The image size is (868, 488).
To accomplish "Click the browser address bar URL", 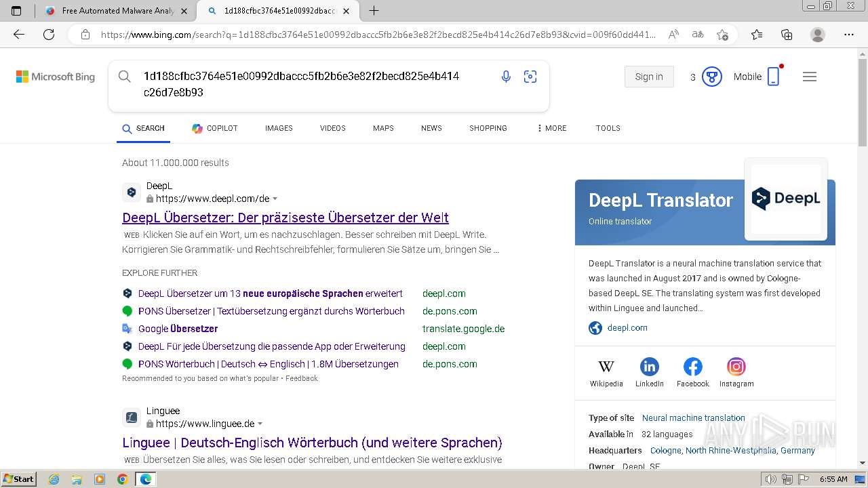I will coord(378,35).
